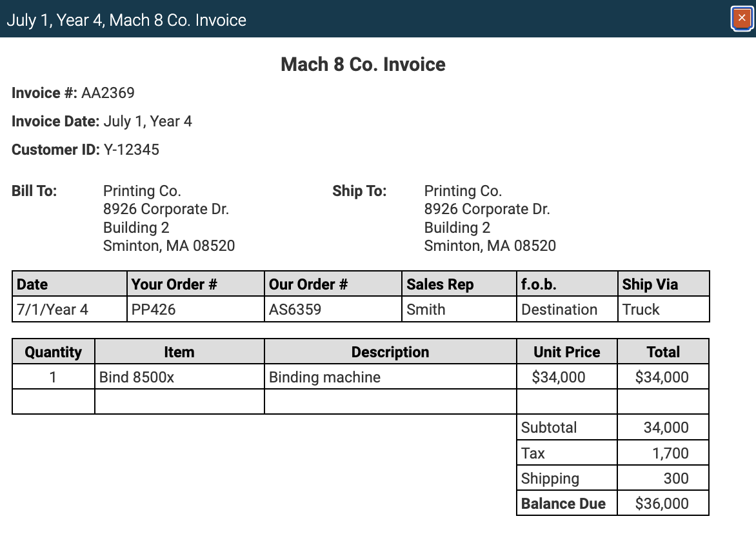Click the Ship To label
Image resolution: width=756 pixels, height=543 pixels.
click(x=359, y=191)
